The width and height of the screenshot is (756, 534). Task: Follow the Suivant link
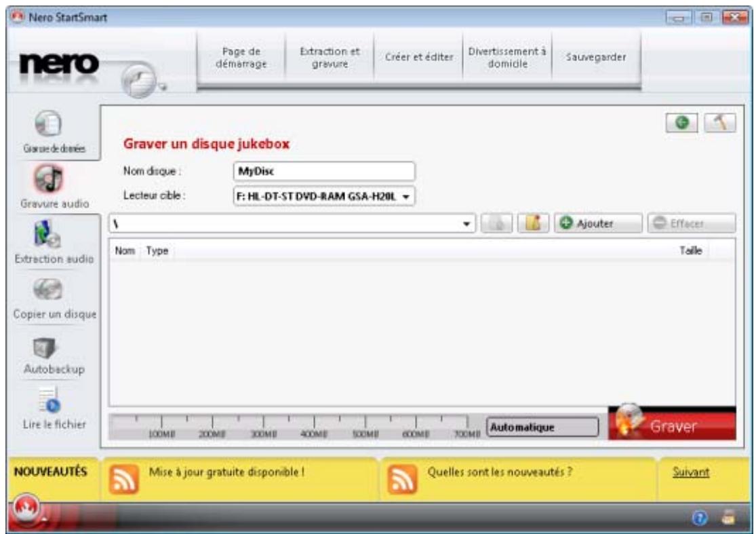pos(691,472)
